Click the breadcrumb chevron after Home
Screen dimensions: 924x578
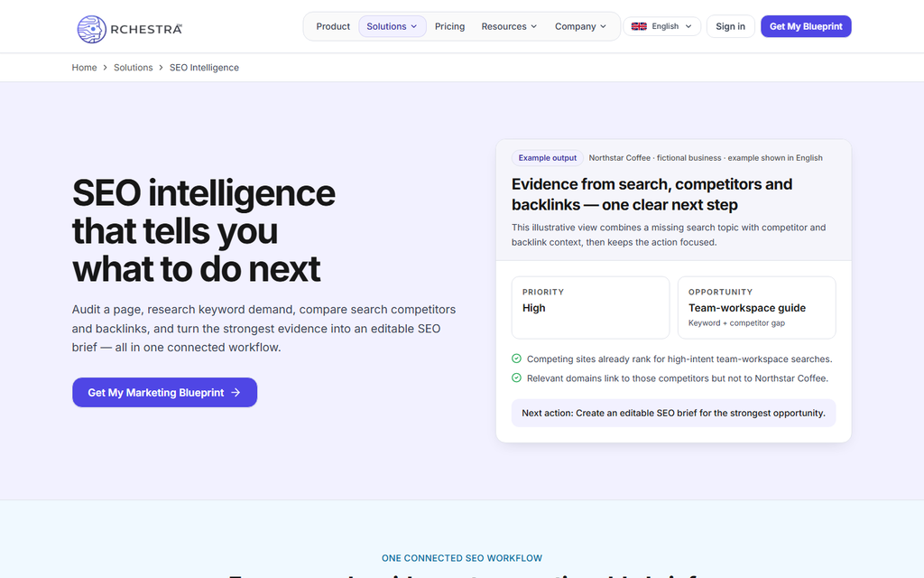[105, 68]
